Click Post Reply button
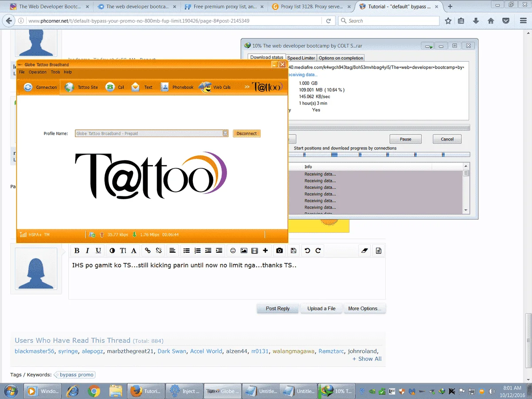 [278, 309]
